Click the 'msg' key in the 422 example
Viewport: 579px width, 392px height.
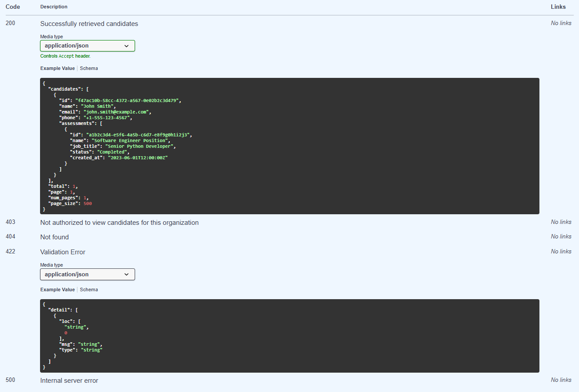coord(66,344)
